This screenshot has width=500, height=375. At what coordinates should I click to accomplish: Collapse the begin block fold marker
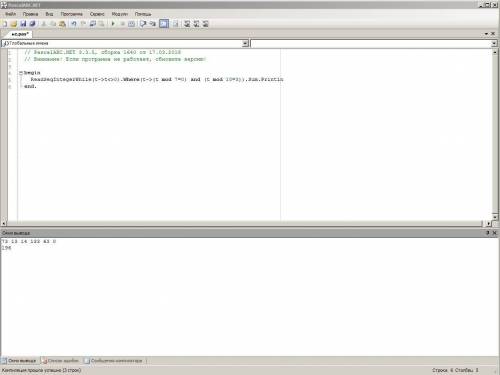coord(21,73)
